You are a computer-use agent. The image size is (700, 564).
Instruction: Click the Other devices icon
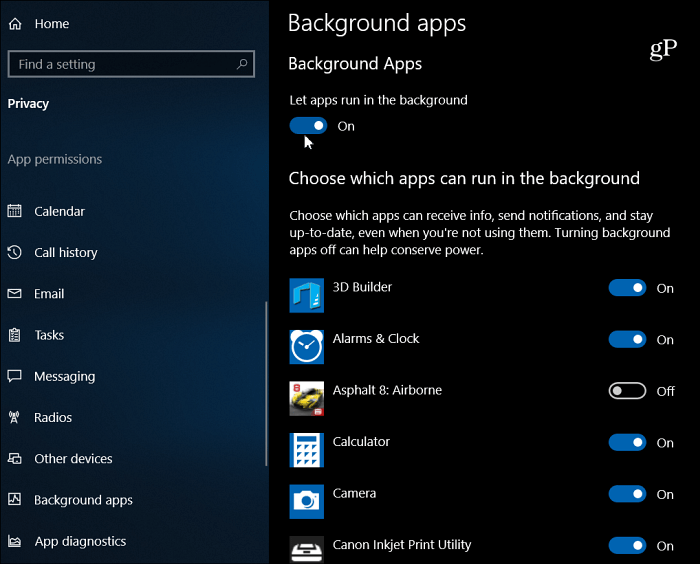tap(14, 458)
